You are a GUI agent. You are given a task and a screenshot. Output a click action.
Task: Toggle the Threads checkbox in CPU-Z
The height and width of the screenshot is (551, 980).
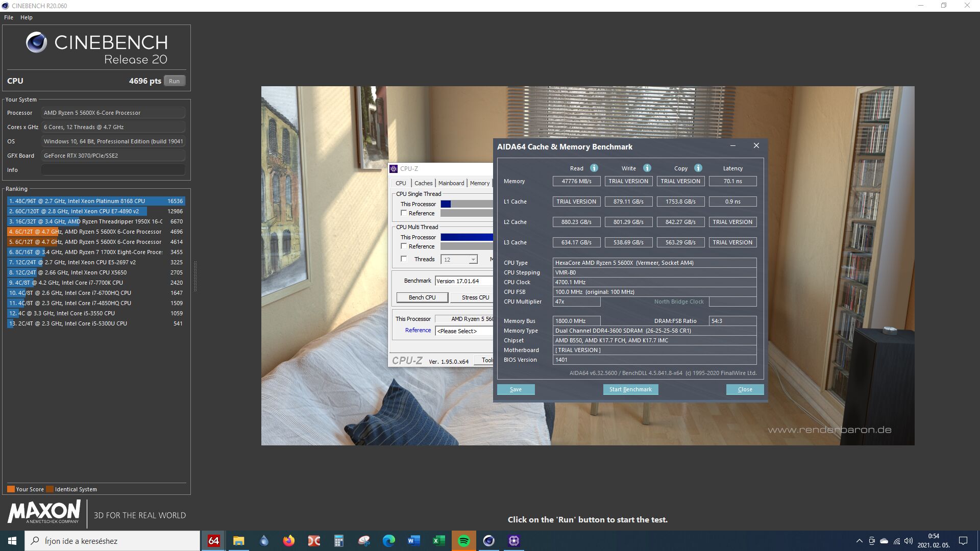coord(404,259)
